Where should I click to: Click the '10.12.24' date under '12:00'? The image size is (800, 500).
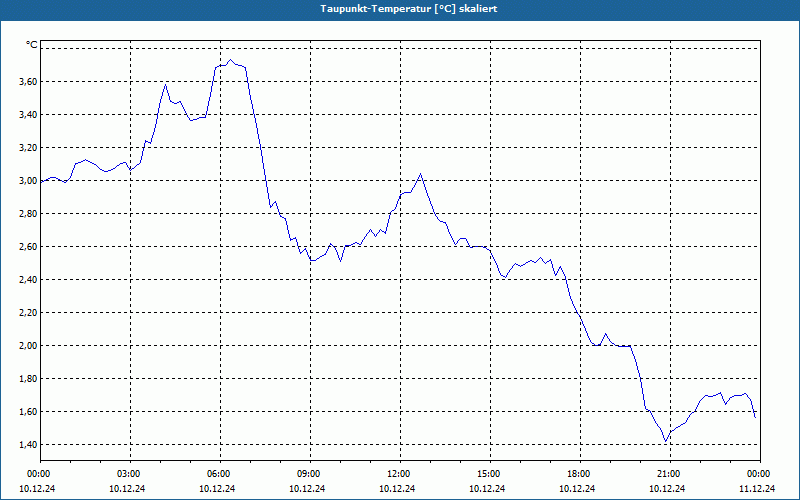pyautogui.click(x=397, y=489)
